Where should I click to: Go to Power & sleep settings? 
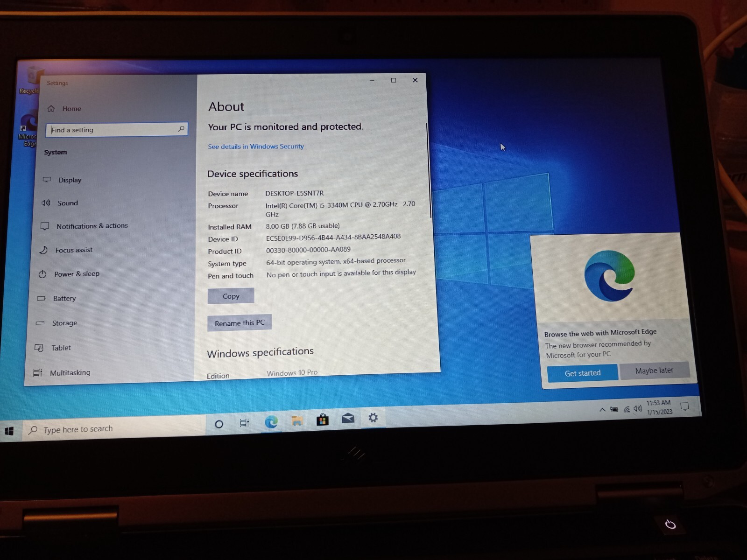(77, 274)
